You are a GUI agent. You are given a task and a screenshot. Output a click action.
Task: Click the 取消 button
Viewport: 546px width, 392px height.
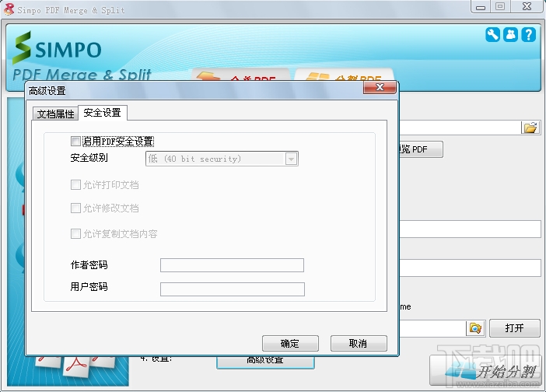tap(359, 344)
